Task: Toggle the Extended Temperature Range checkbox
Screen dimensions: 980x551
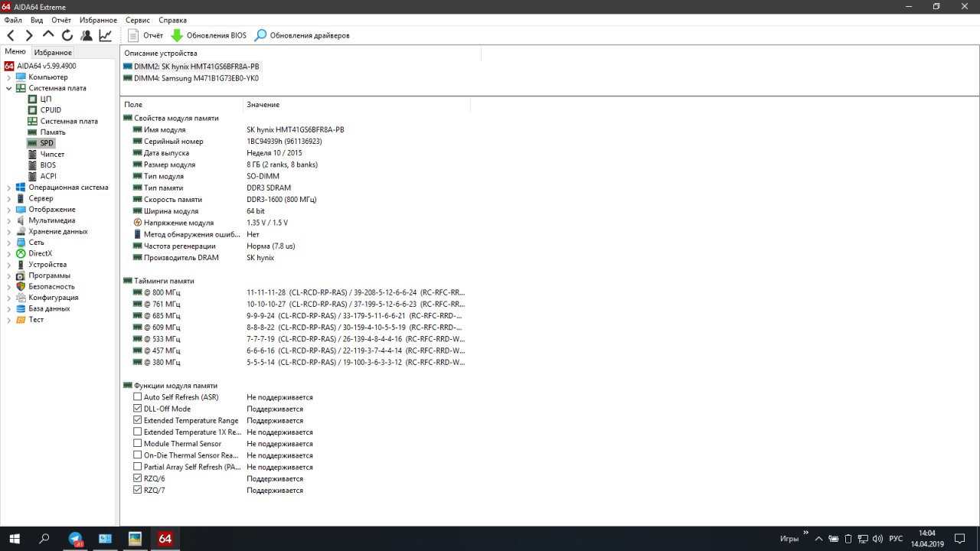Action: (138, 420)
